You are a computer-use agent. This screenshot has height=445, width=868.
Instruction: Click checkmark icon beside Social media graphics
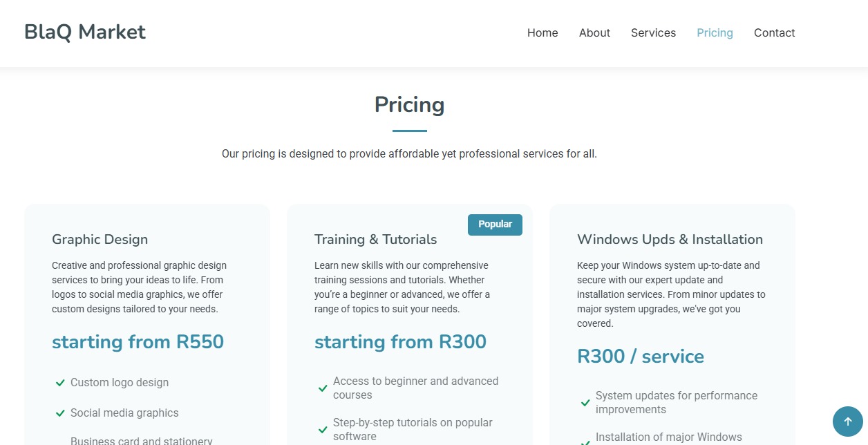(60, 413)
